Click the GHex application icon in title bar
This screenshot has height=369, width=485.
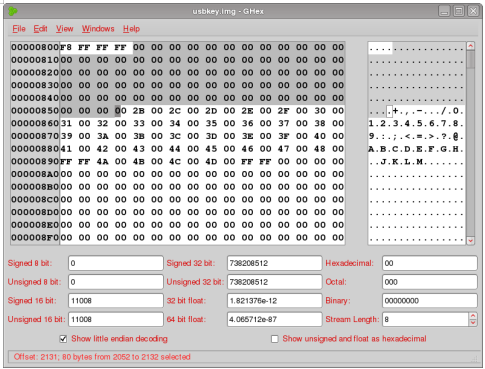pos(13,11)
